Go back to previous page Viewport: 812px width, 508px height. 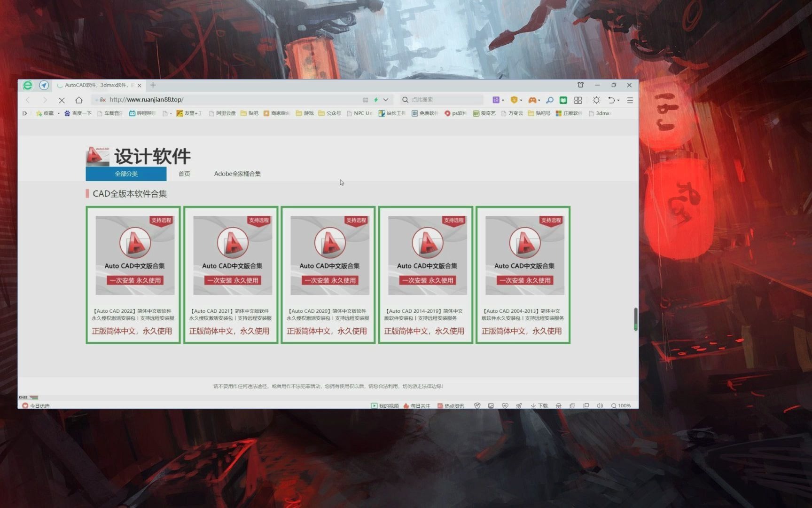point(28,100)
